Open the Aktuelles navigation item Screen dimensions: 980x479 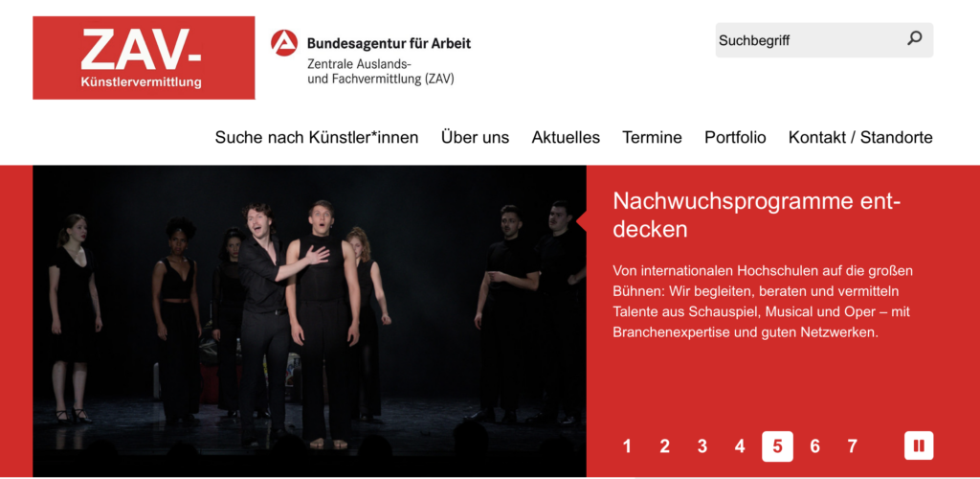pos(566,138)
